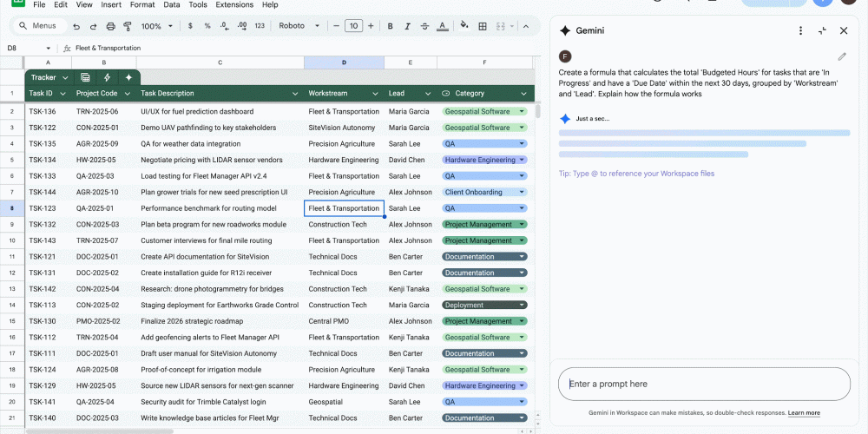Open Category dropdown for TSK-136 row
Screen dimensions: 868x434
[522, 112]
